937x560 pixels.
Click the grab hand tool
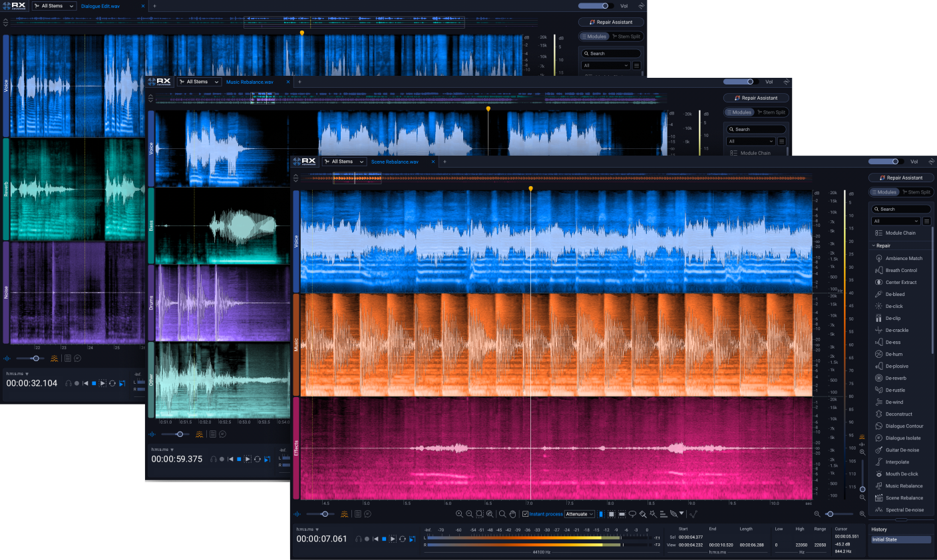[512, 514]
